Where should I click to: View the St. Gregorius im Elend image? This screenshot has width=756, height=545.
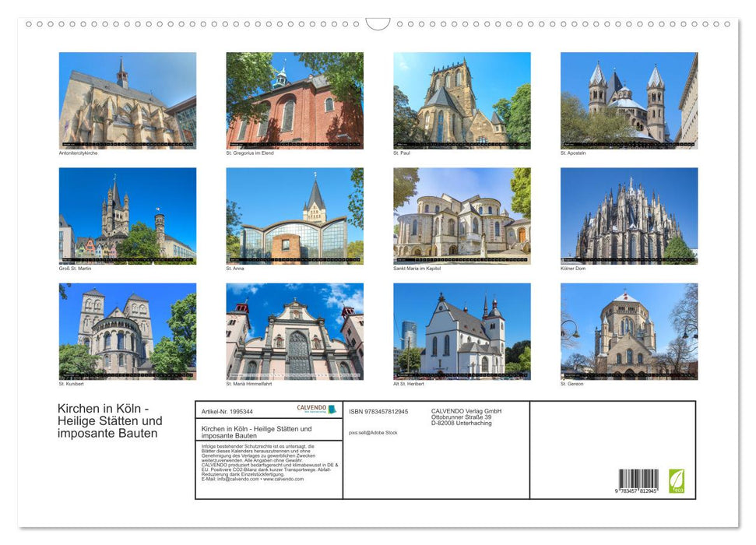point(293,100)
